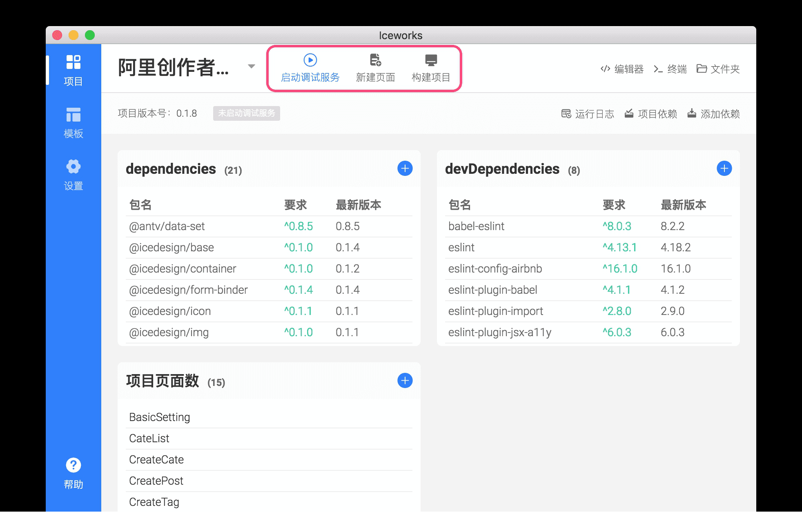
Task: Open the CateList page entry
Action: pos(269,439)
